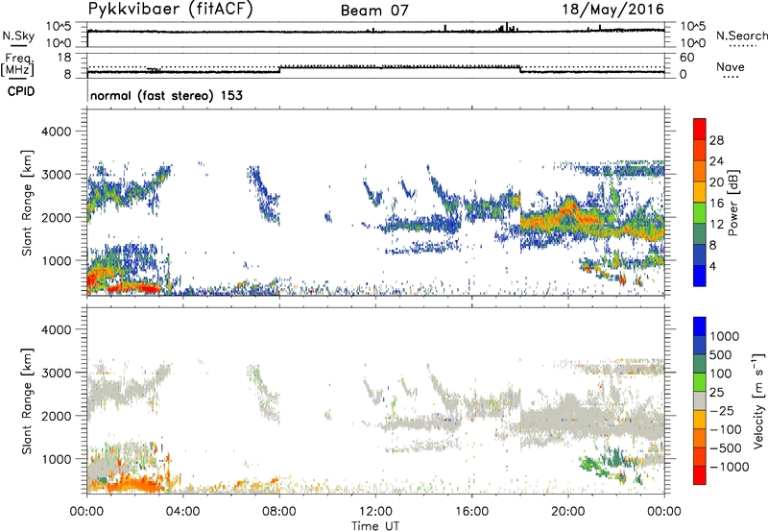768x532 pixels.
Task: Pick the blue top segment of Velocity color bar
Action: tap(700, 326)
